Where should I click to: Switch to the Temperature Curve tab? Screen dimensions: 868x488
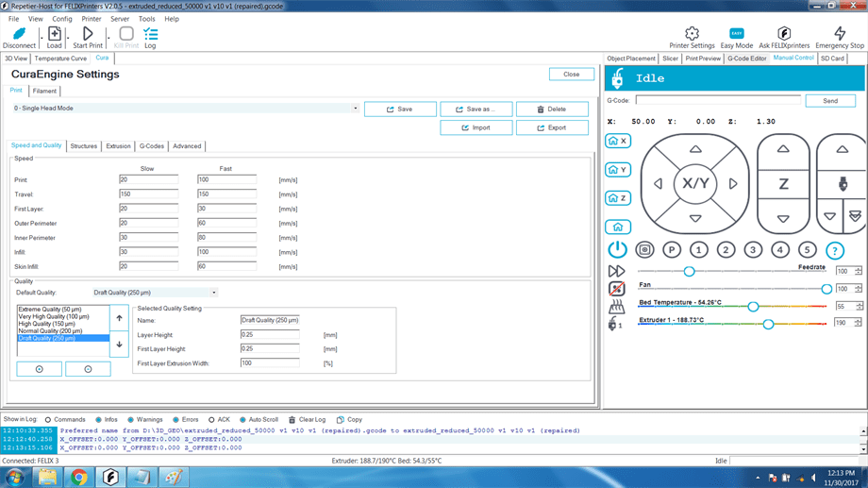[x=60, y=59]
